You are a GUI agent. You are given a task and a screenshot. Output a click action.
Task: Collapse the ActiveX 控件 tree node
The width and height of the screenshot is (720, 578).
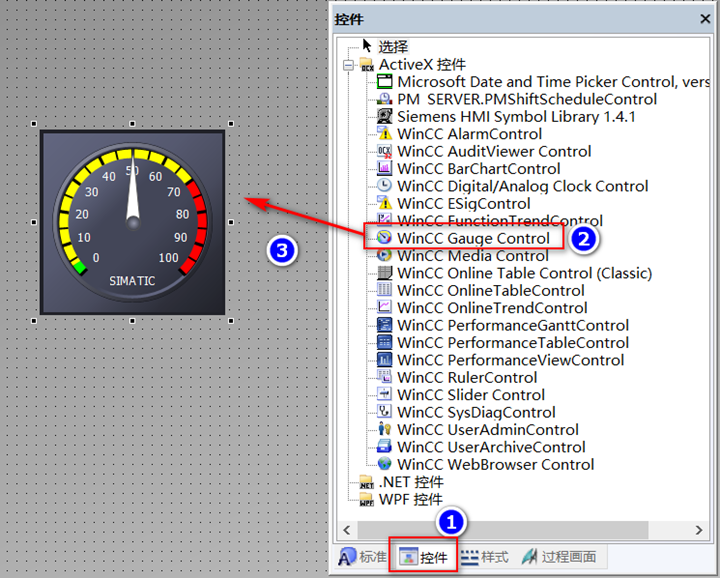coord(349,65)
